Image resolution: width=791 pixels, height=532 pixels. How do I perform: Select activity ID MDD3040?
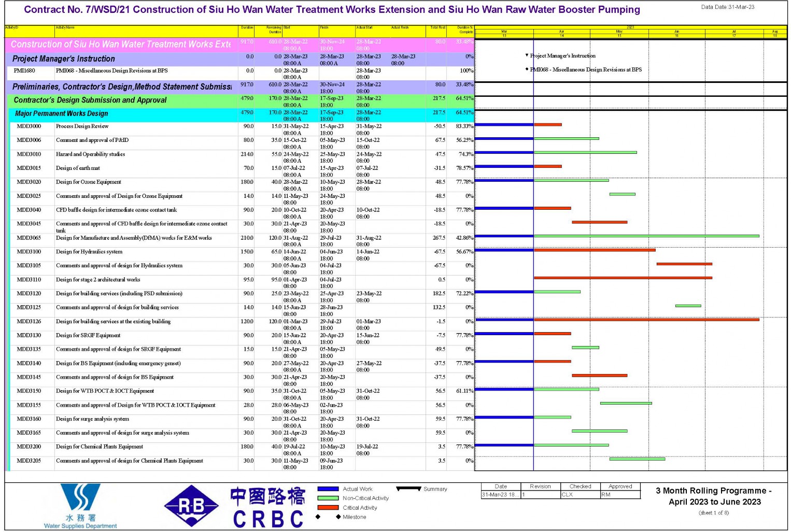[29, 210]
